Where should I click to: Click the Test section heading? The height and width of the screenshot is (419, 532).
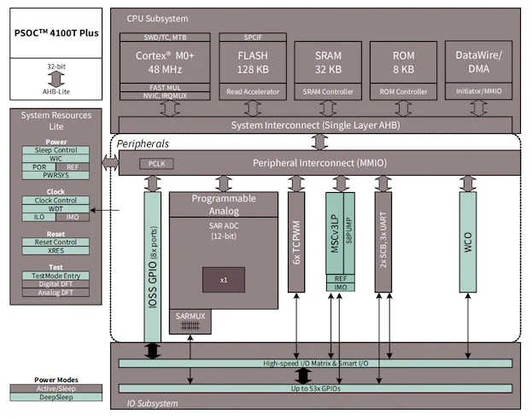56,267
